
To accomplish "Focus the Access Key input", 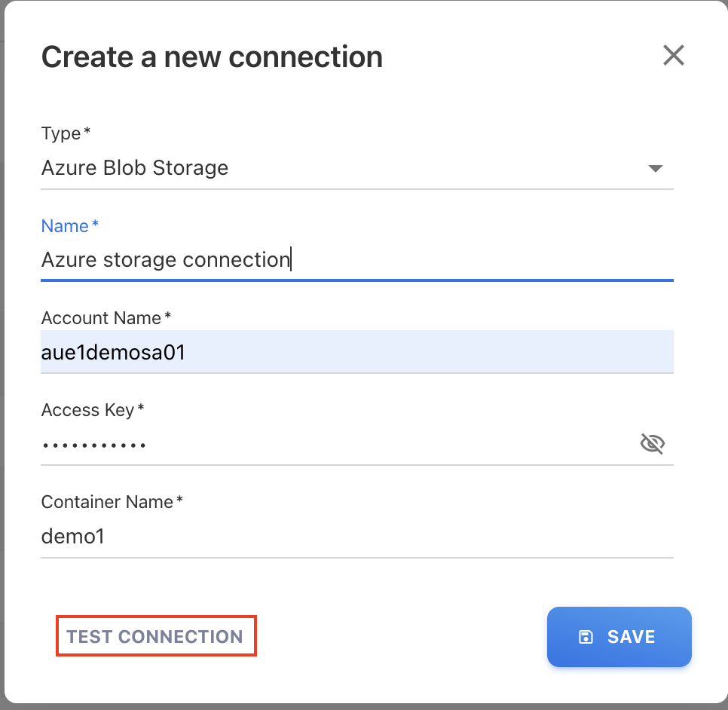I will click(301, 444).
